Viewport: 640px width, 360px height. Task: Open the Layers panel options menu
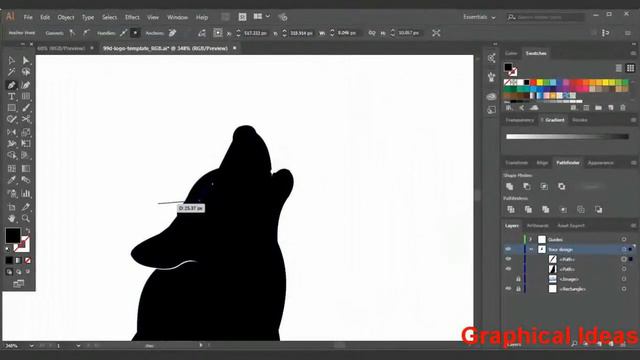click(633, 226)
